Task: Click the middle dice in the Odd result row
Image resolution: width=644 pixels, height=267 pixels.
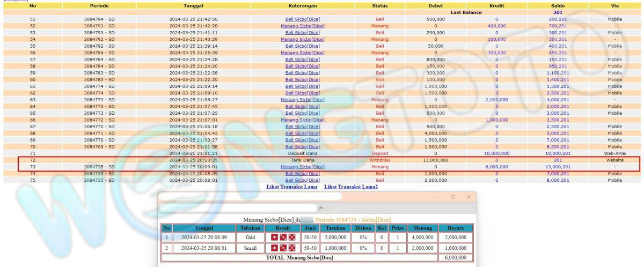Action: tap(283, 237)
